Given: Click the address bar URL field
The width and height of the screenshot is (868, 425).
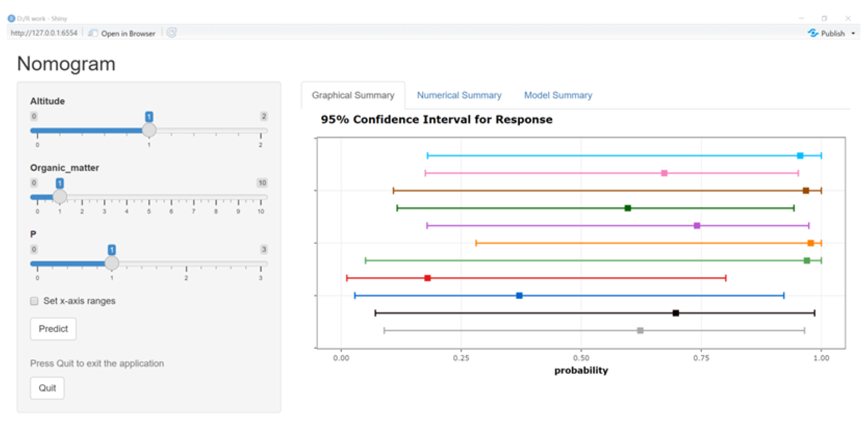Looking at the screenshot, I should coord(44,33).
